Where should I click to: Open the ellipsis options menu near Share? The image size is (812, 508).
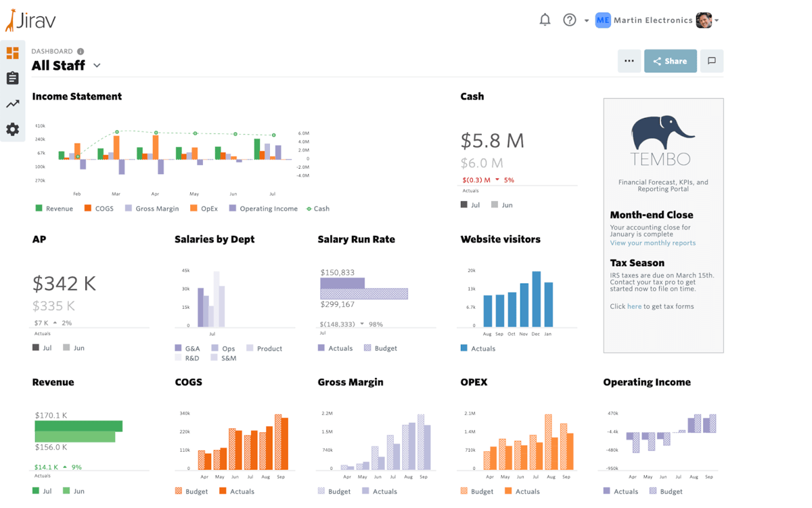coord(629,61)
